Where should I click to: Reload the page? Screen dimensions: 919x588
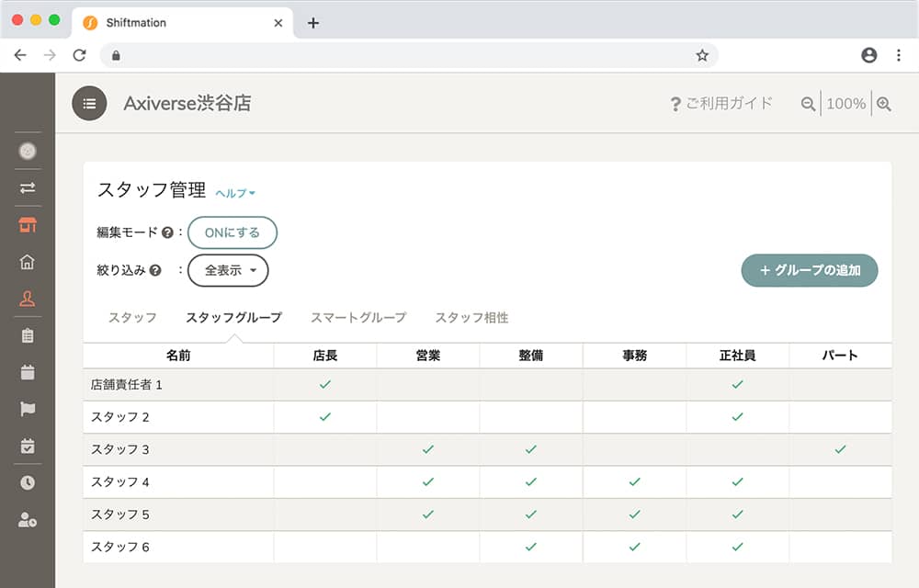80,55
